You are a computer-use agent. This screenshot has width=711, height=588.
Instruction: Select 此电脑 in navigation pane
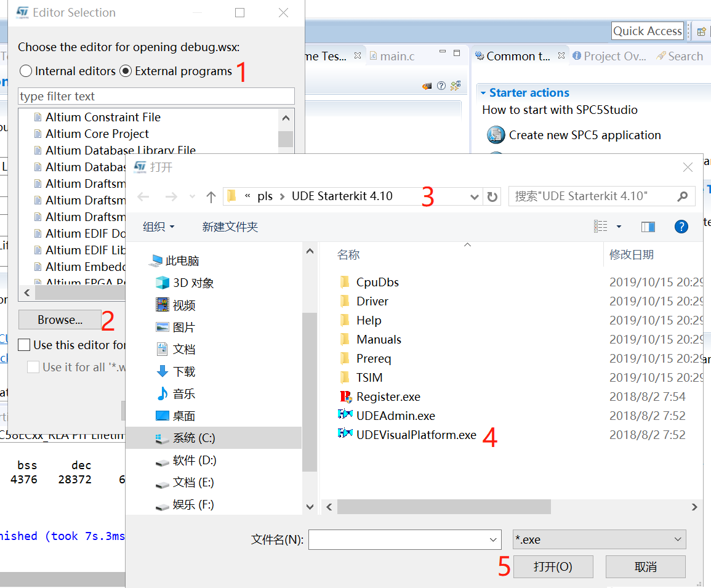175,260
